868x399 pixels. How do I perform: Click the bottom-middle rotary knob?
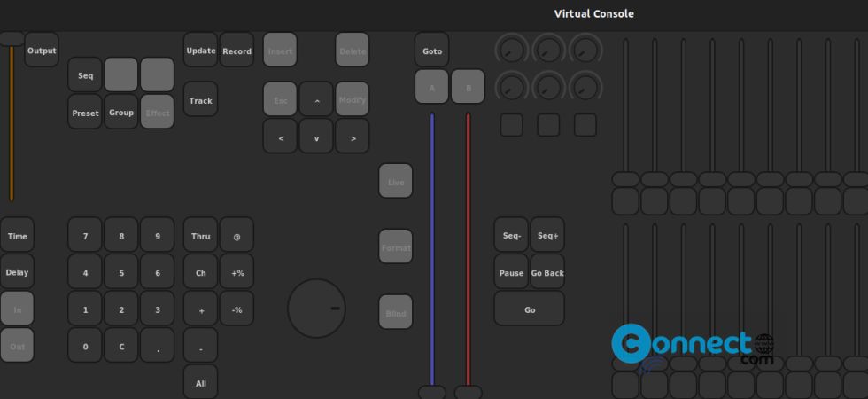548,87
